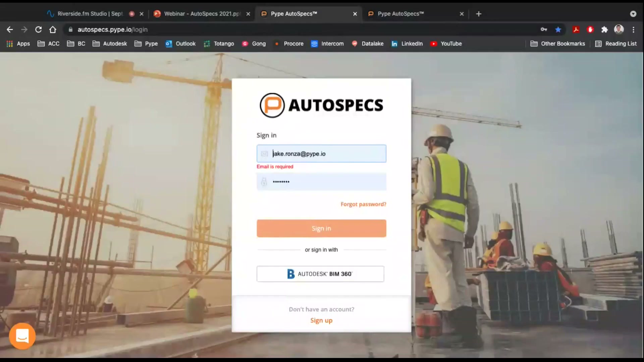Close the Riverside.fm Studio tab
The width and height of the screenshot is (644, 362).
[x=142, y=14]
